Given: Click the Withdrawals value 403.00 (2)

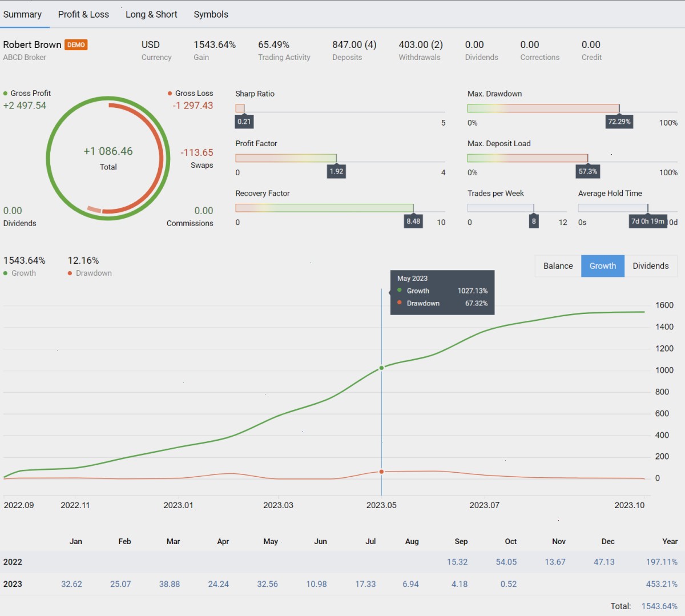Looking at the screenshot, I should click(421, 45).
